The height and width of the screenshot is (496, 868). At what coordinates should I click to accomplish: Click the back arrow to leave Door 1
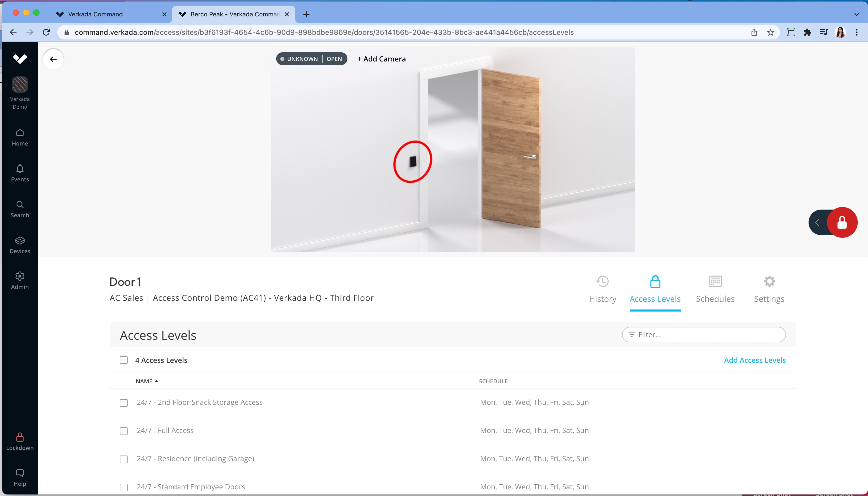[53, 59]
